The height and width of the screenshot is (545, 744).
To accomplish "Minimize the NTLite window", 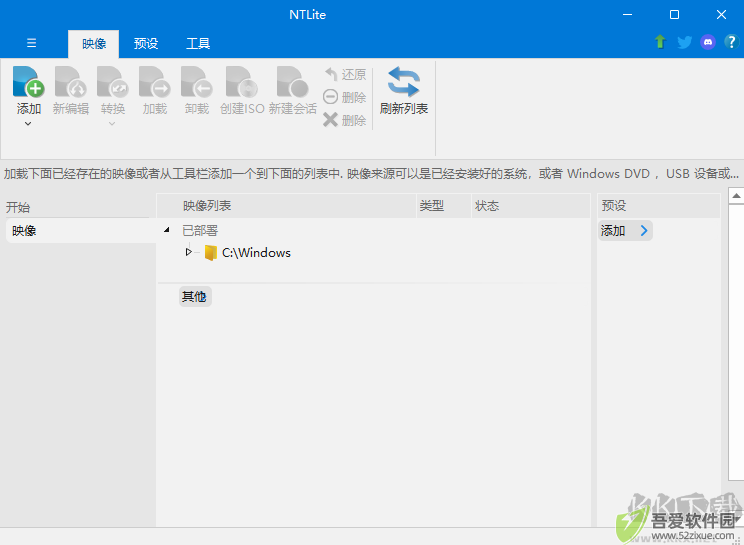I will tap(627, 15).
